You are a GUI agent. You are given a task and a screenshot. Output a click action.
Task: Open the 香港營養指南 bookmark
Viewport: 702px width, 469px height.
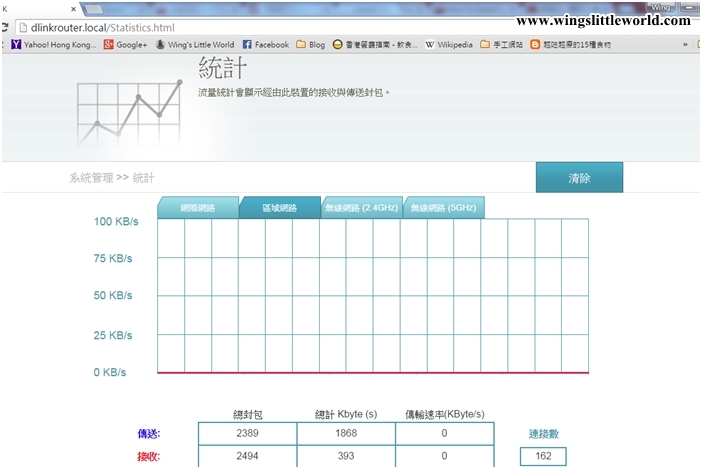tap(377, 45)
